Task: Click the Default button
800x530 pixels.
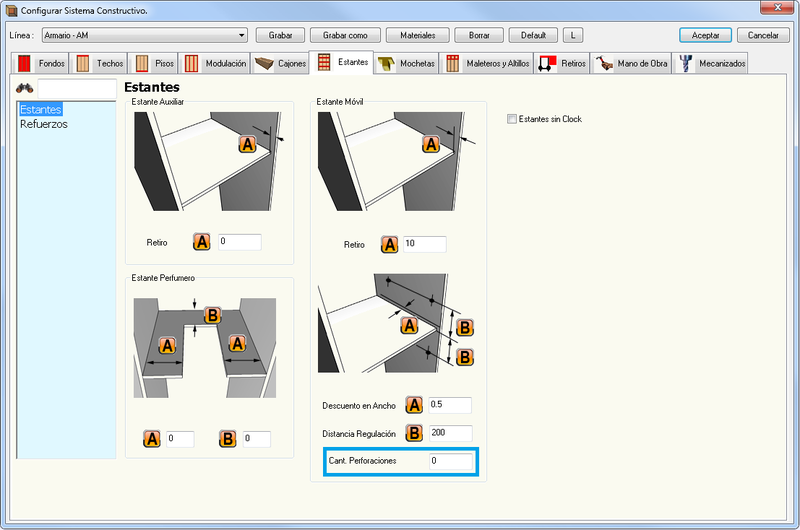Action: (533, 35)
